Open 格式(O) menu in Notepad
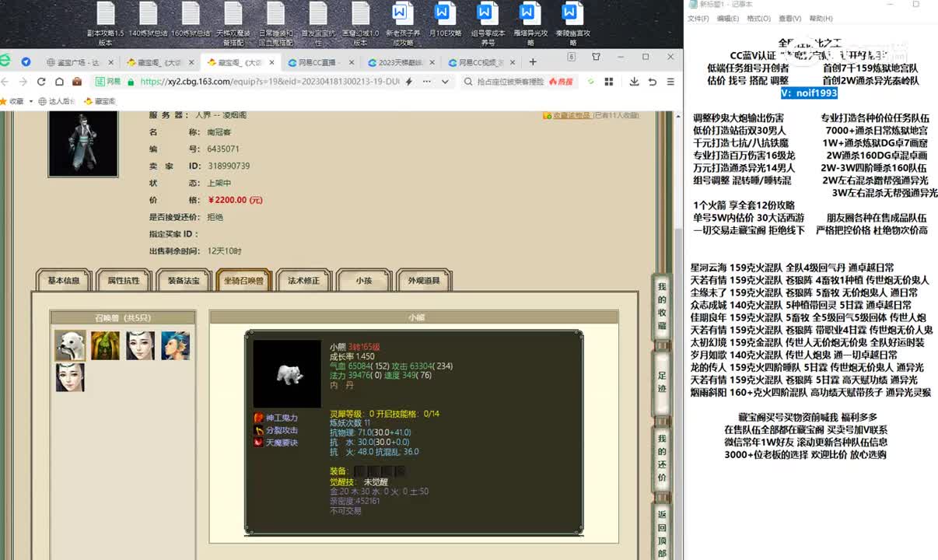This screenshot has height=560, width=938. pyautogui.click(x=758, y=19)
